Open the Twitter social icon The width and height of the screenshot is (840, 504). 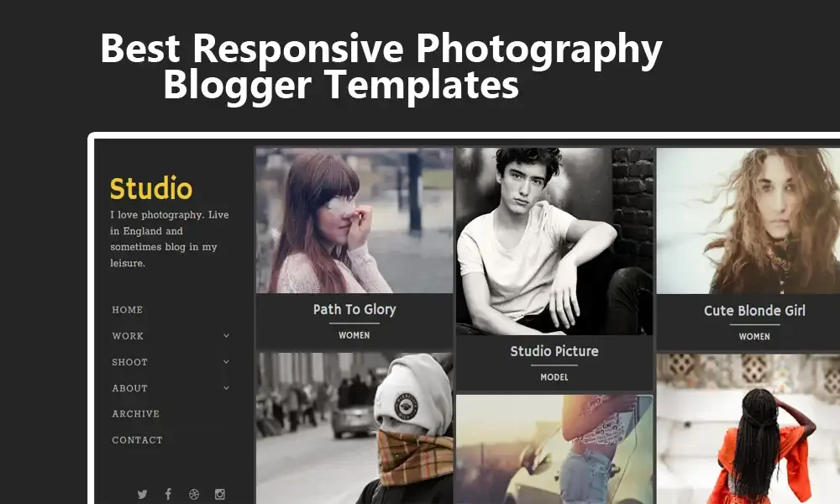tap(142, 494)
